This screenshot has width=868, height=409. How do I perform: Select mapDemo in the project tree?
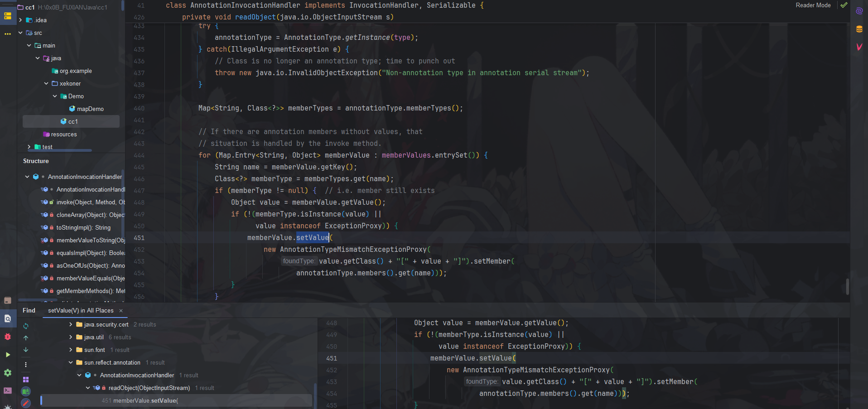[91, 109]
